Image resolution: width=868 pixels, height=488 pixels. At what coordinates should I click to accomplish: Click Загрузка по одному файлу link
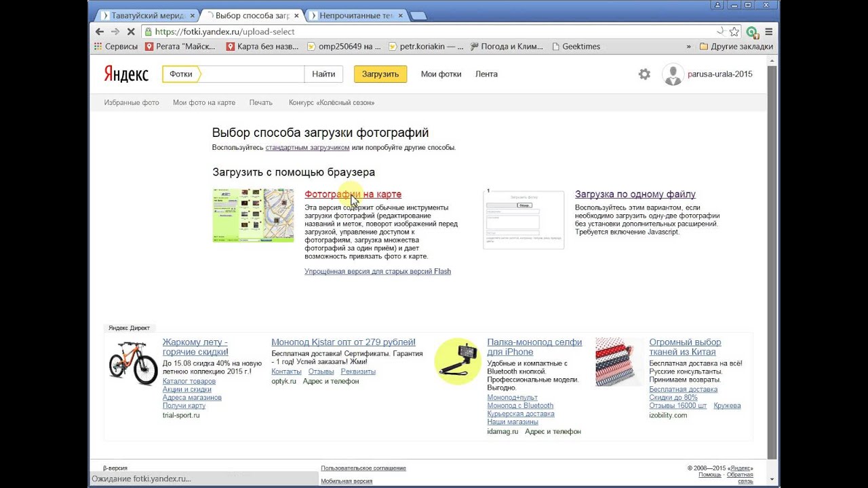[635, 195]
